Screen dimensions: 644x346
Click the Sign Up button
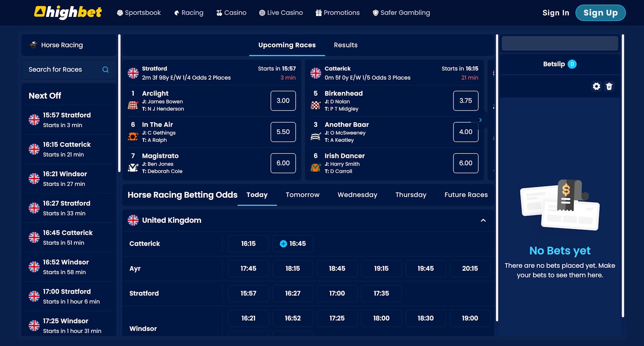point(600,13)
